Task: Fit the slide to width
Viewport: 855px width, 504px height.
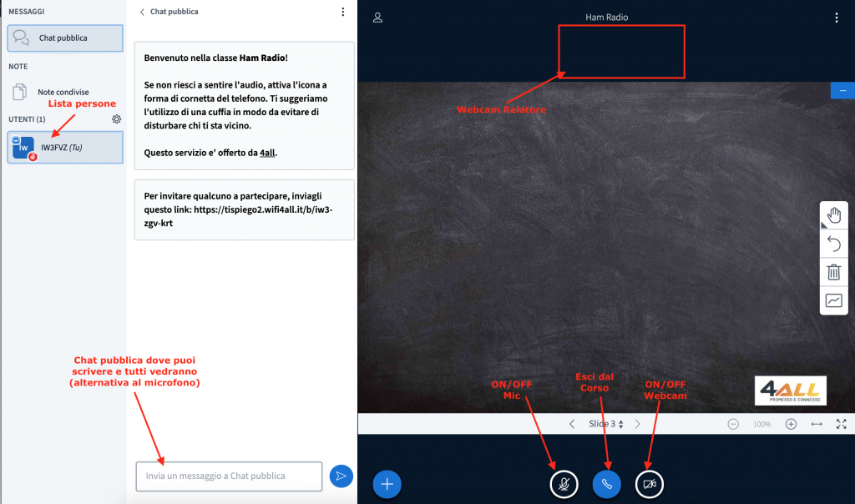Action: 817,424
